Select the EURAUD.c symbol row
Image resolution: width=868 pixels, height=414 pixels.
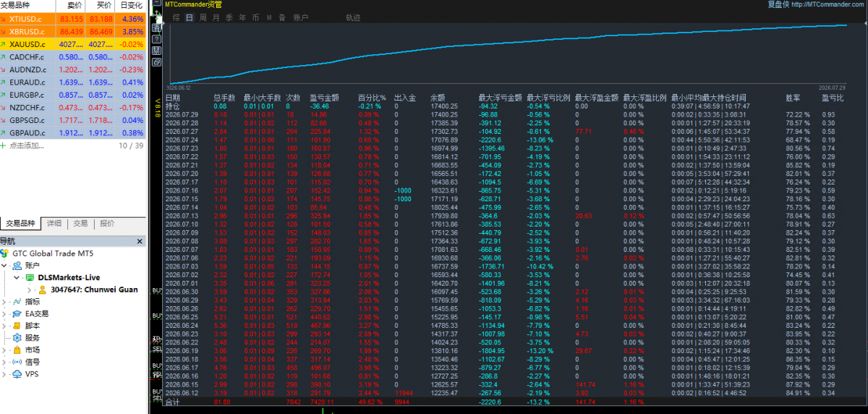pos(72,83)
